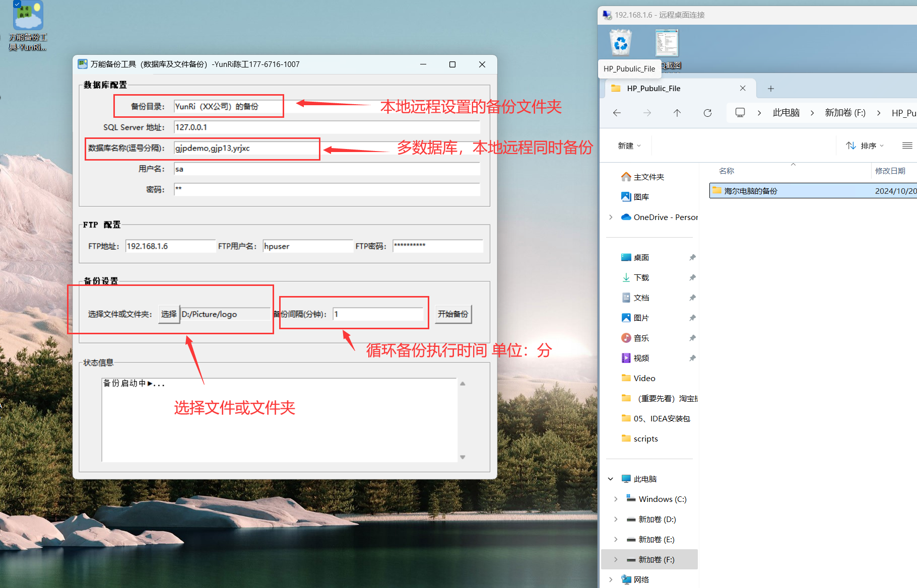Viewport: 917px width, 588px height.
Task: Click the SQL Server 地址 input field
Action: [326, 127]
